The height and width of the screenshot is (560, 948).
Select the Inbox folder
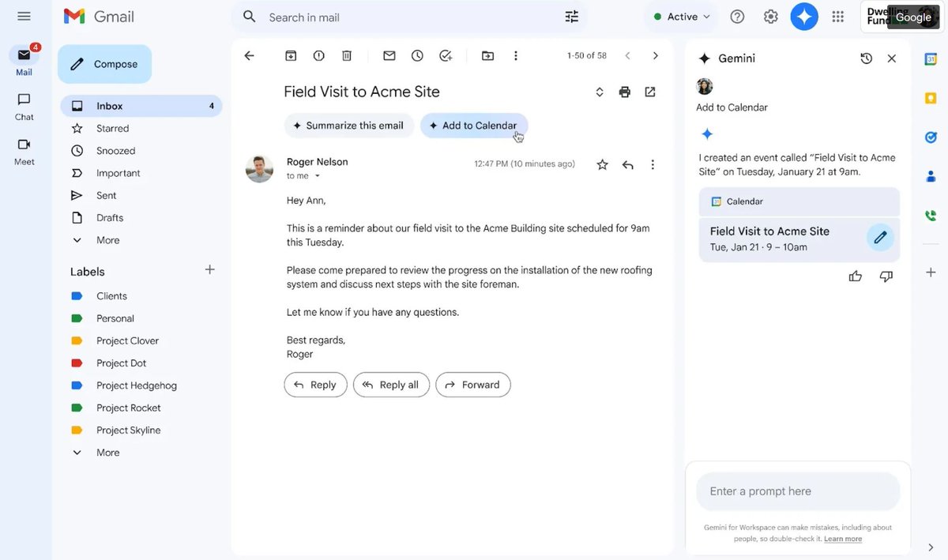[141, 106]
